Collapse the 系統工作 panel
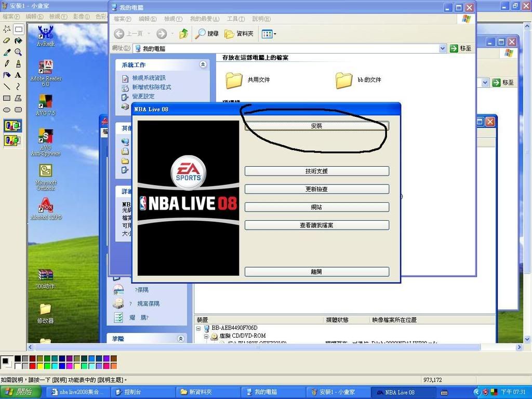The height and width of the screenshot is (399, 532). pyautogui.click(x=203, y=64)
